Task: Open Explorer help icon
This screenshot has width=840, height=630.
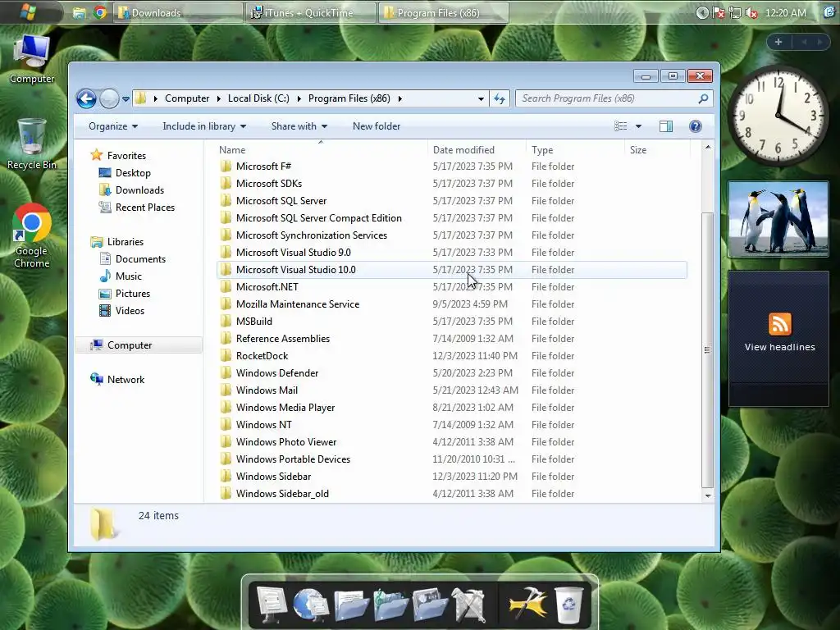Action: click(696, 126)
